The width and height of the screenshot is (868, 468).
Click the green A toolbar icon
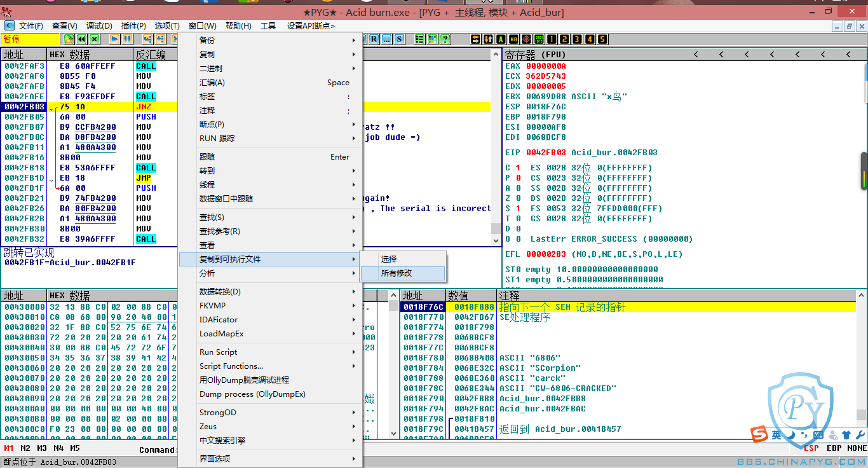[501, 39]
